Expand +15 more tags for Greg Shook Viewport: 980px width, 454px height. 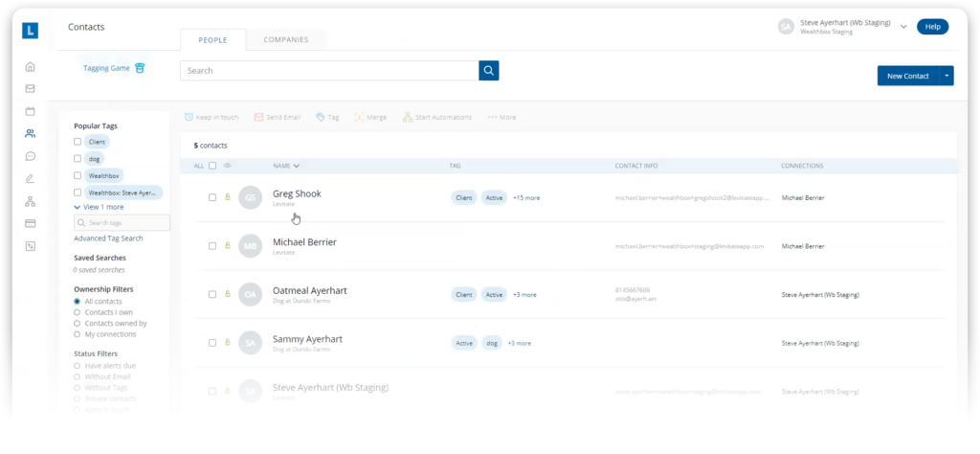526,197
